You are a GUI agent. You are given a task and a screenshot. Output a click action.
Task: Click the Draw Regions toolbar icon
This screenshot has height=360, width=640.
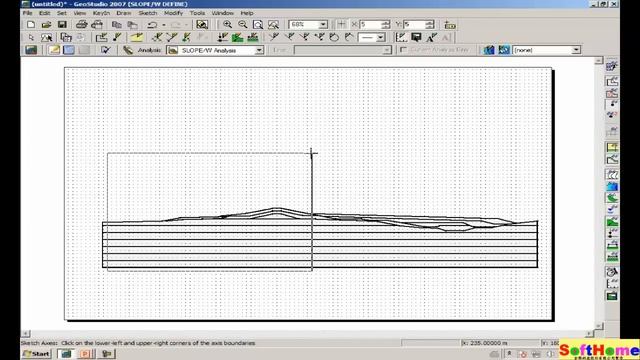click(x=101, y=38)
